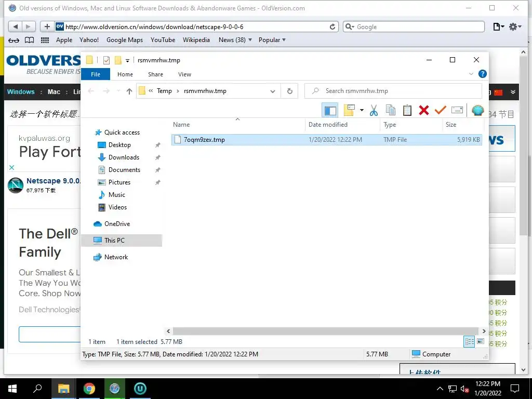The width and height of the screenshot is (532, 399).
Task: Open Downloads in navigation pane
Action: pos(119,157)
